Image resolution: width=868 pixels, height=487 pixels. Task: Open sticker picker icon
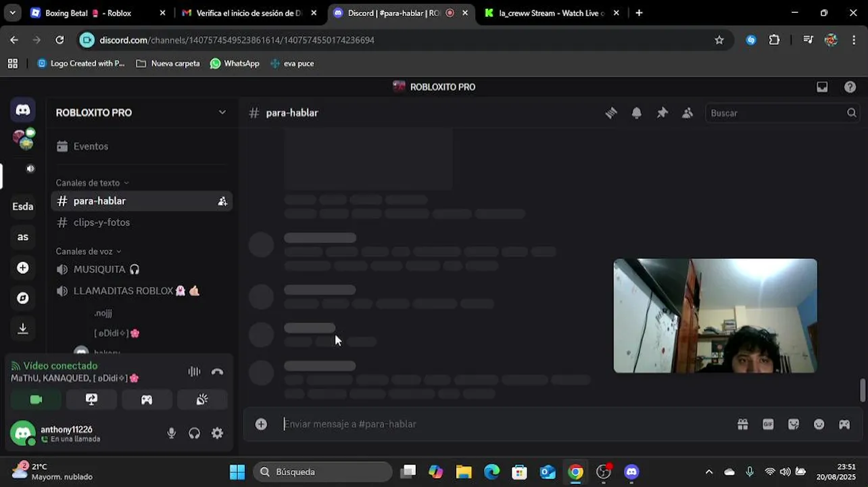pyautogui.click(x=794, y=424)
